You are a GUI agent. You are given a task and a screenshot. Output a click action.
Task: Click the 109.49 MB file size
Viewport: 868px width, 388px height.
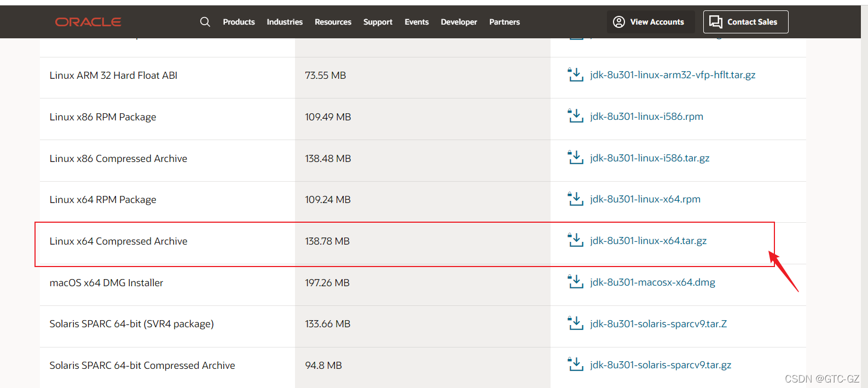[328, 117]
